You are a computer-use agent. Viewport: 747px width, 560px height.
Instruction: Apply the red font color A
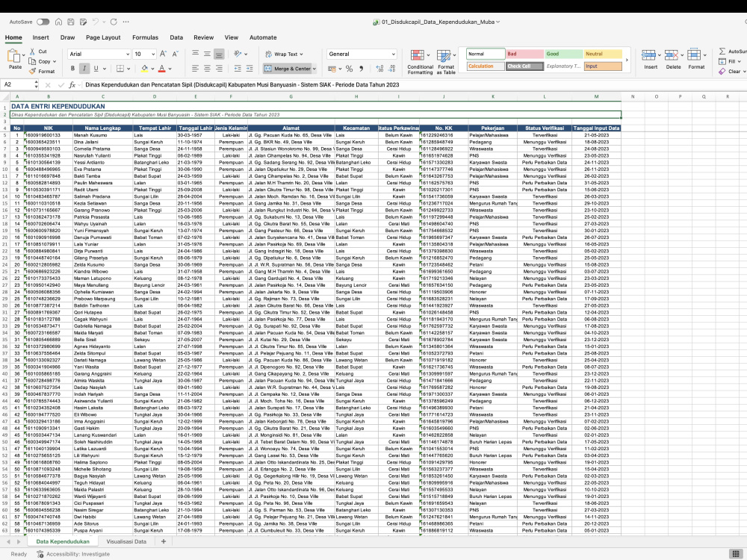162,69
